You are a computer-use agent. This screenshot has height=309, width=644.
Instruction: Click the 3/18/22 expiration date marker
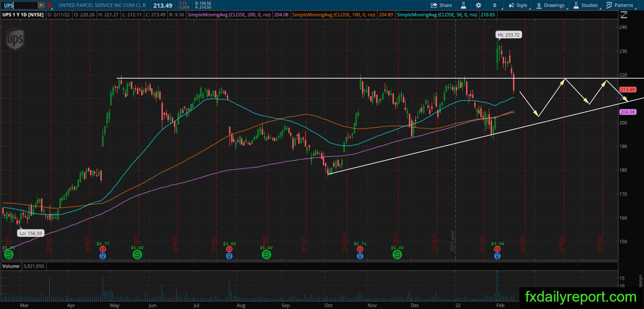(x=561, y=244)
